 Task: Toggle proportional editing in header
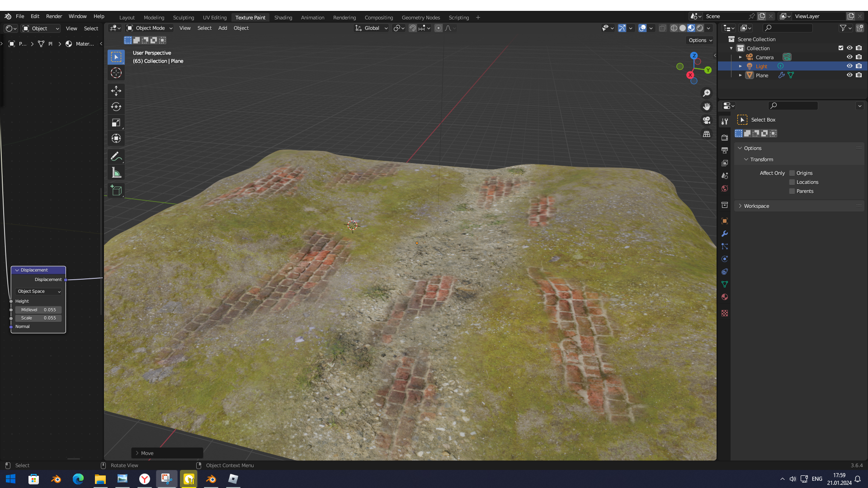439,28
